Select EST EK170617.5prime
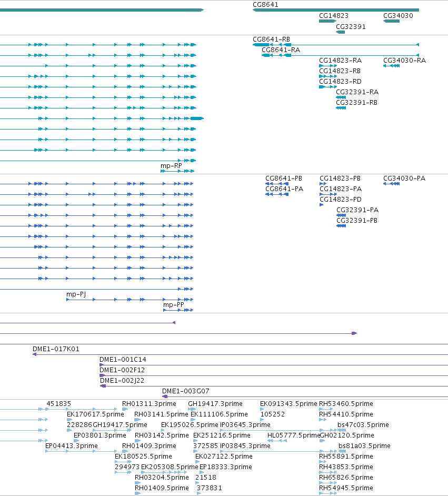The width and height of the screenshot is (448, 496). click(x=95, y=414)
